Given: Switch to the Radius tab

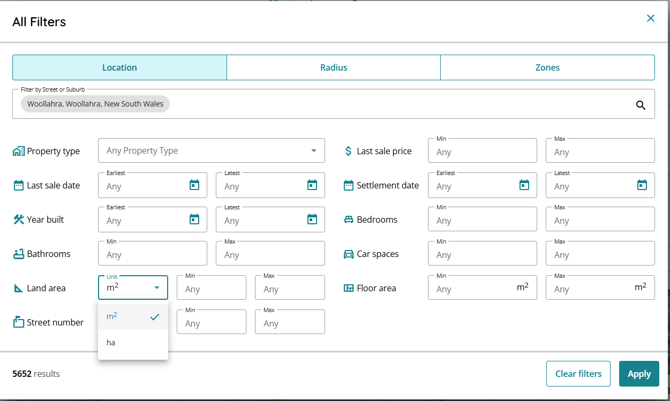Looking at the screenshot, I should [333, 68].
